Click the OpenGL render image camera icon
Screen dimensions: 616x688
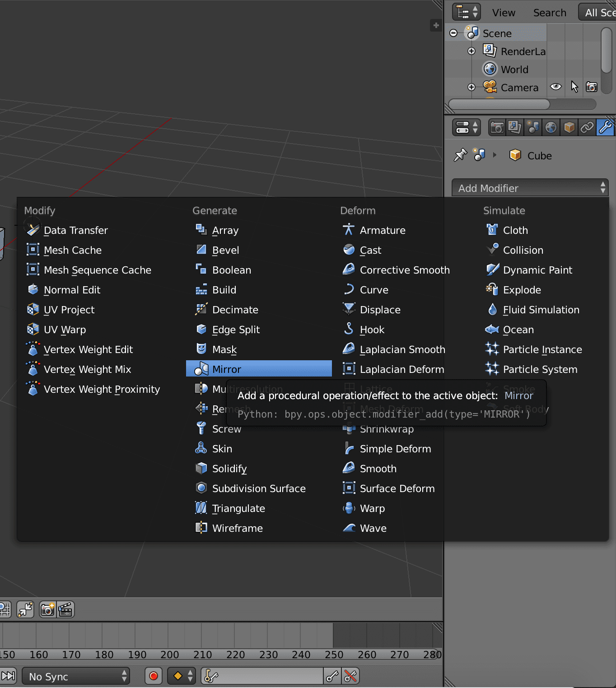47,609
